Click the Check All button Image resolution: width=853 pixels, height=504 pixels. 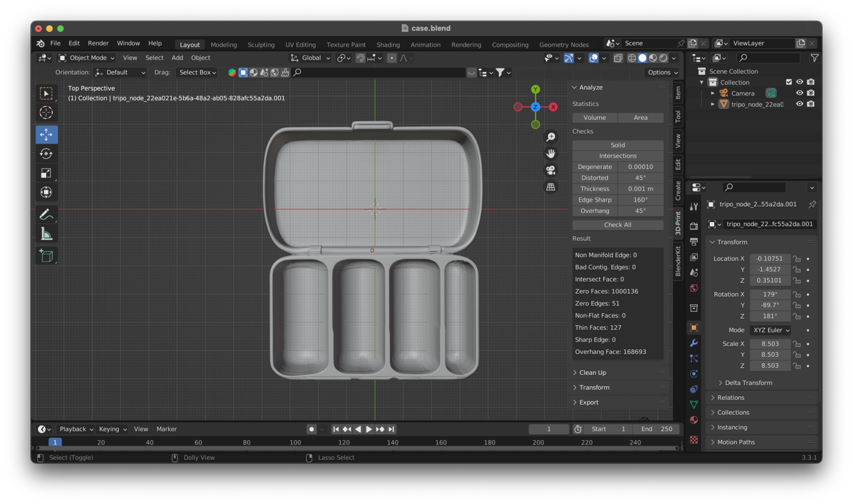coord(617,225)
